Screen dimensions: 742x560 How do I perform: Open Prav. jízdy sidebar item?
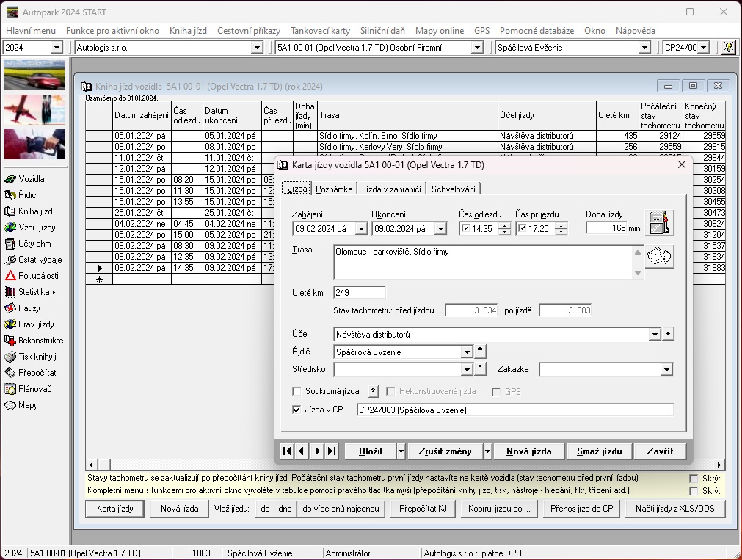[29, 324]
